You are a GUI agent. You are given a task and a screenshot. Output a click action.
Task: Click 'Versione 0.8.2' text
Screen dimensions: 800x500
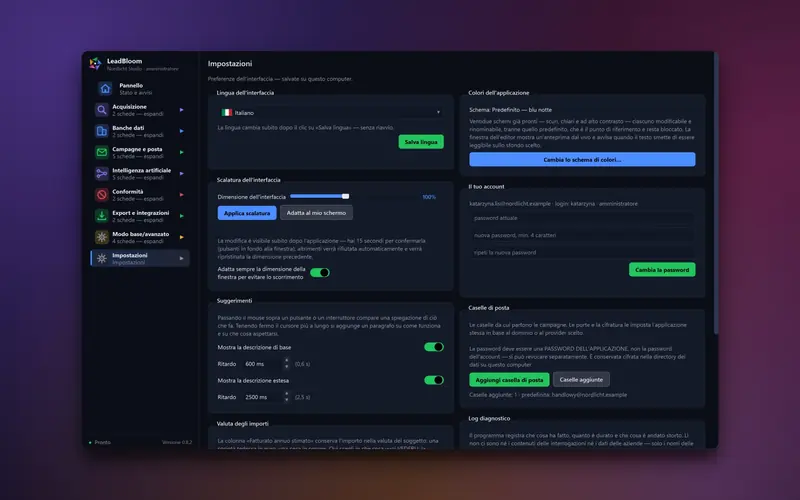click(177, 443)
